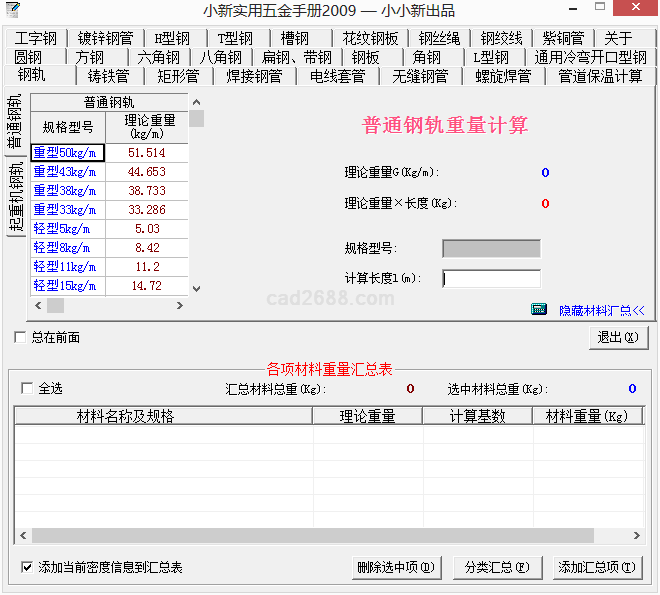Open the calculator icon beside the hide-summary link

[x=539, y=310]
